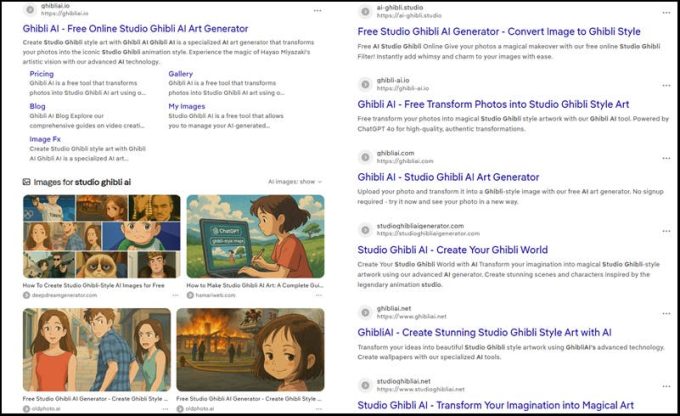The height and width of the screenshot is (416, 680).
Task: Open three-dot menu for ghibliai.io result
Action: coord(317,10)
